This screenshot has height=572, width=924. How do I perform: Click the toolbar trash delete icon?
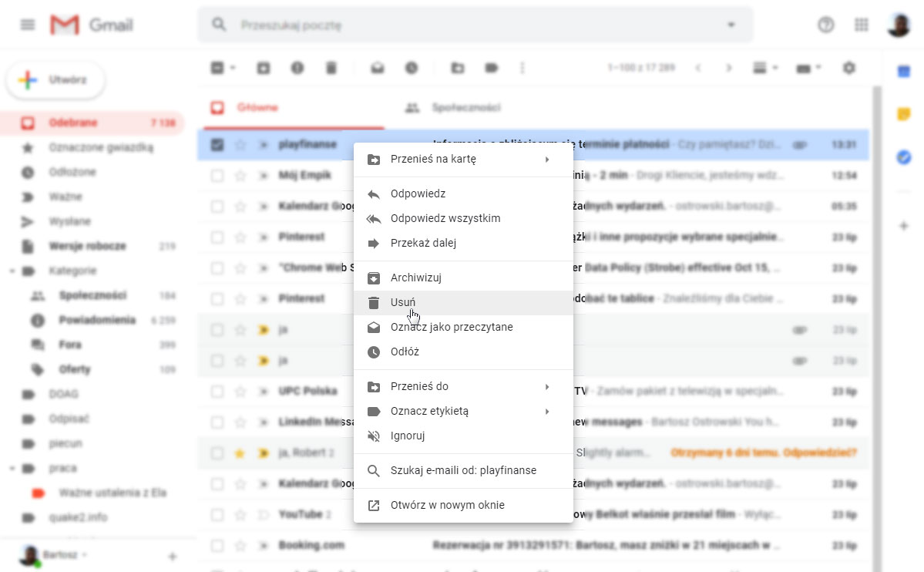[x=331, y=68]
